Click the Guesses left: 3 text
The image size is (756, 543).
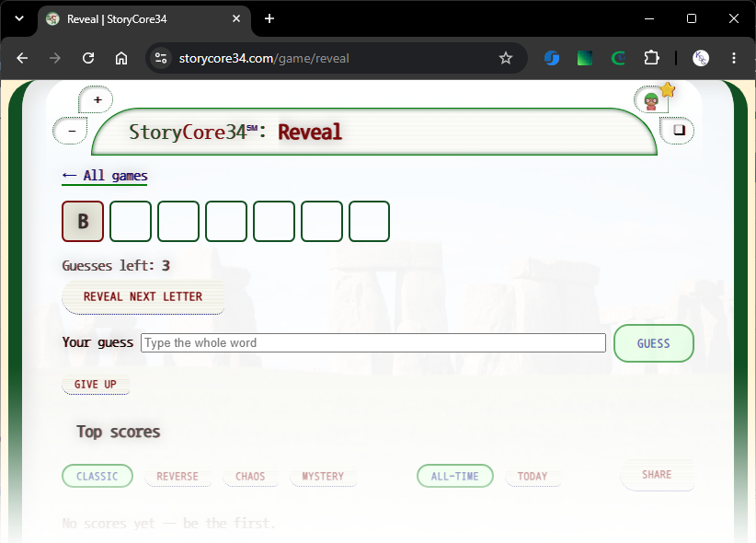pos(116,265)
